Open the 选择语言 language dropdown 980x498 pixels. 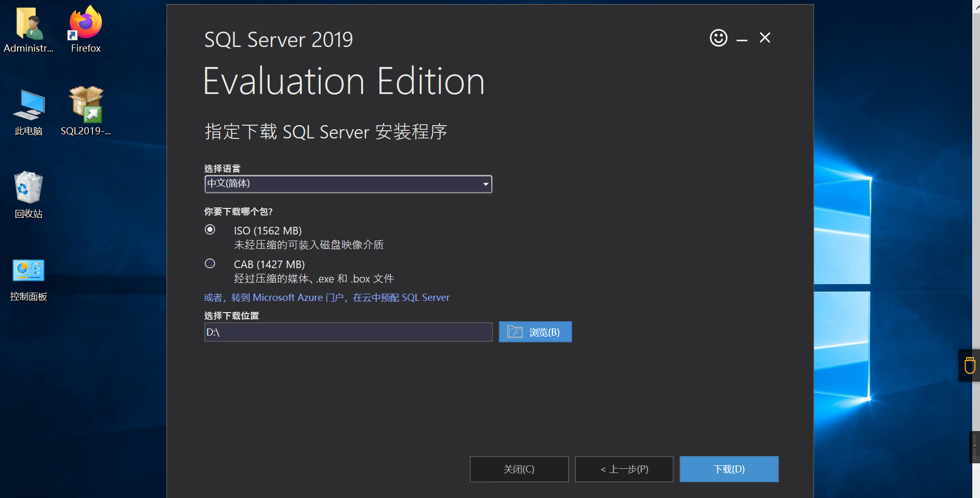(348, 184)
